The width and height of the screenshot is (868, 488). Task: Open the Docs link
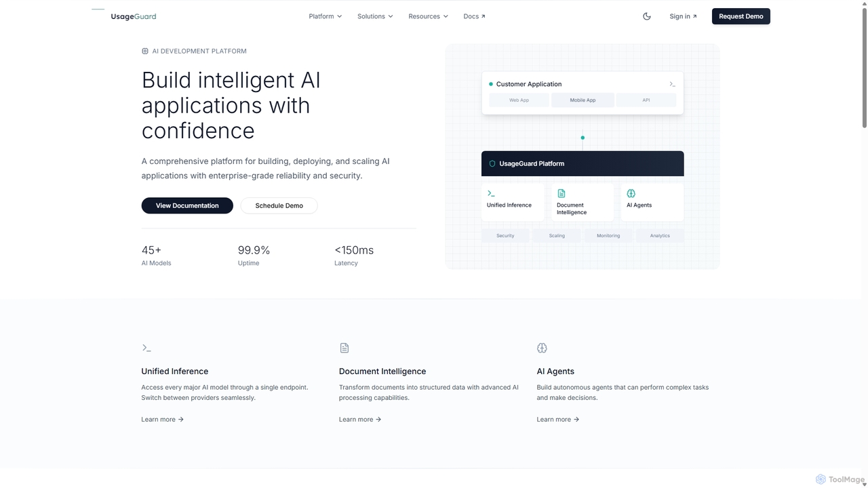pyautogui.click(x=474, y=16)
